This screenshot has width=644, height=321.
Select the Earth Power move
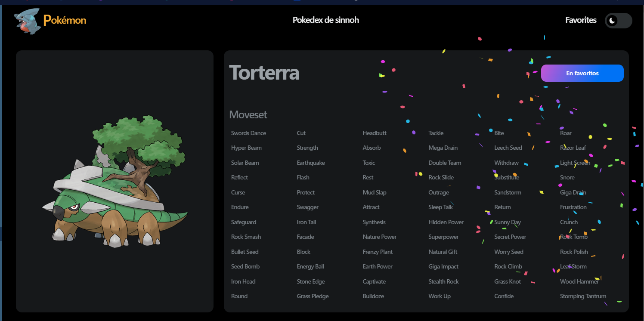click(x=378, y=266)
